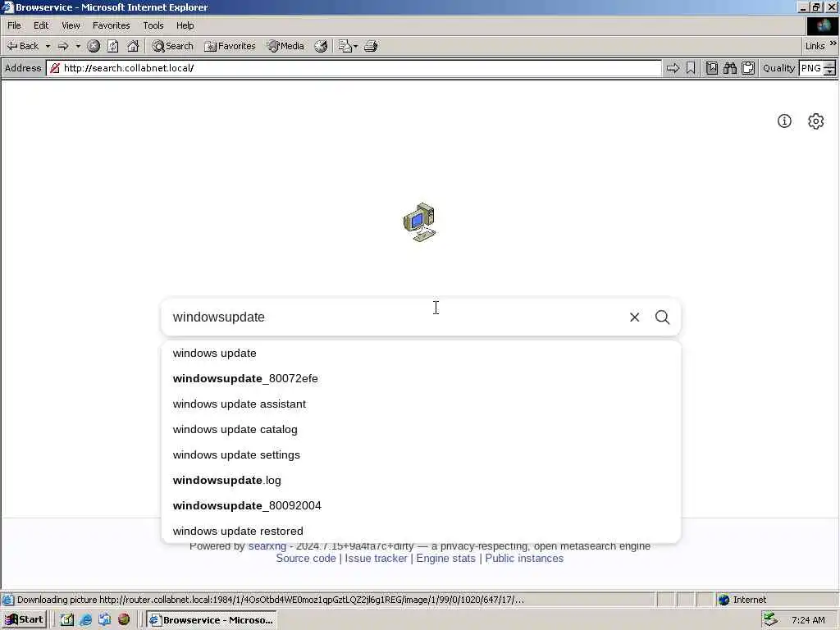Open the Engine stats link
The image size is (840, 630).
tap(445, 558)
